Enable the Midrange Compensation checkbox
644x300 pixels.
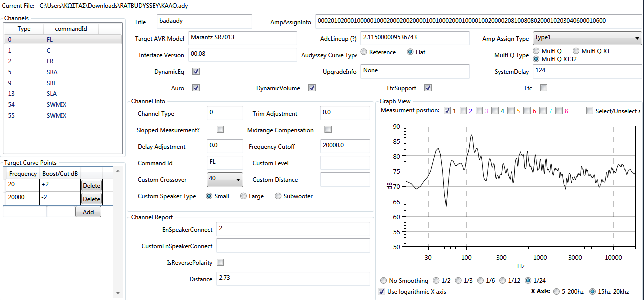[x=328, y=130]
